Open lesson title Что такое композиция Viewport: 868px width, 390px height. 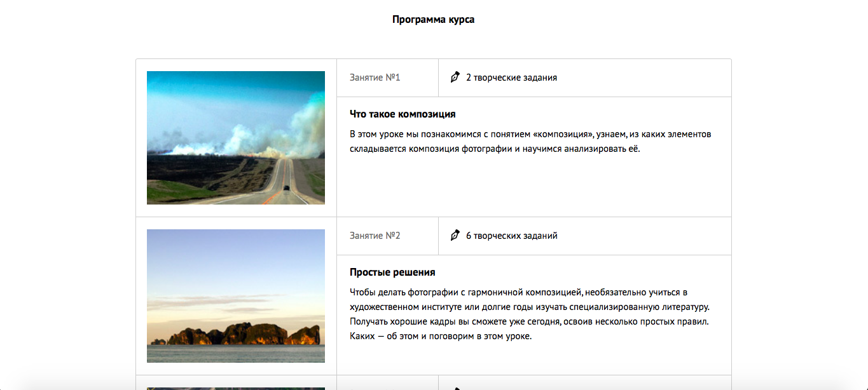pyautogui.click(x=403, y=114)
